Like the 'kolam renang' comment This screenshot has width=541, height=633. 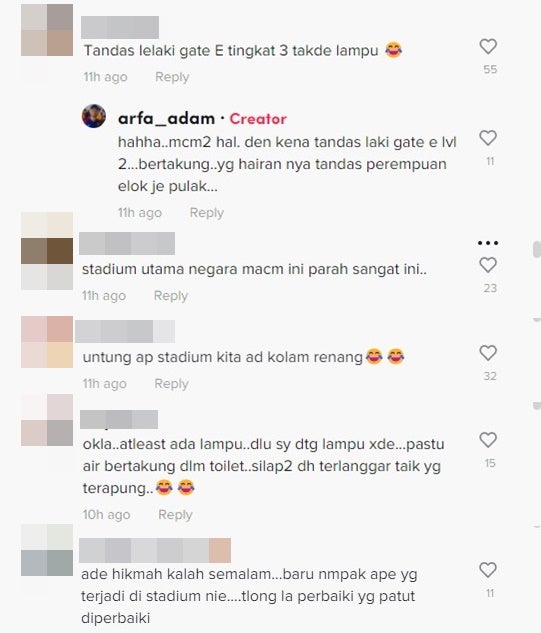(x=488, y=353)
